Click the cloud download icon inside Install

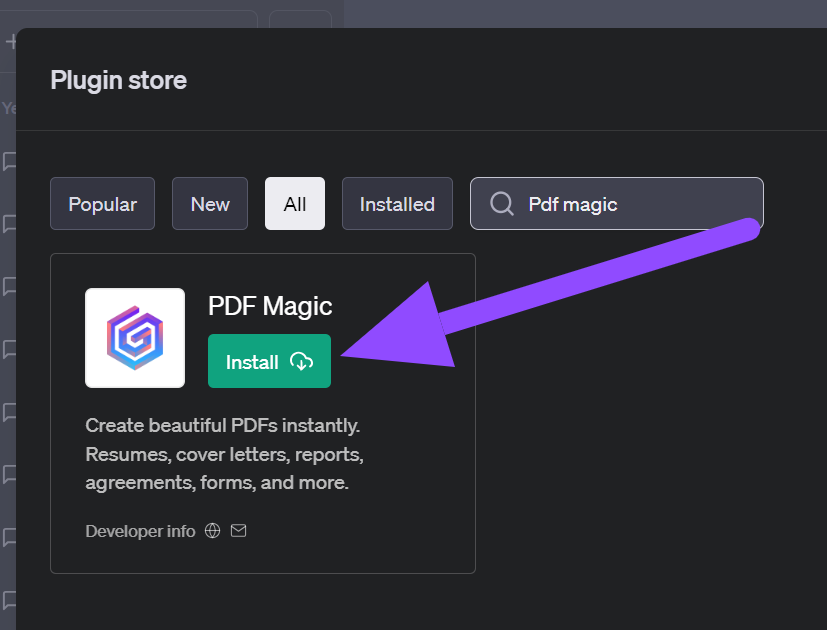tap(301, 362)
